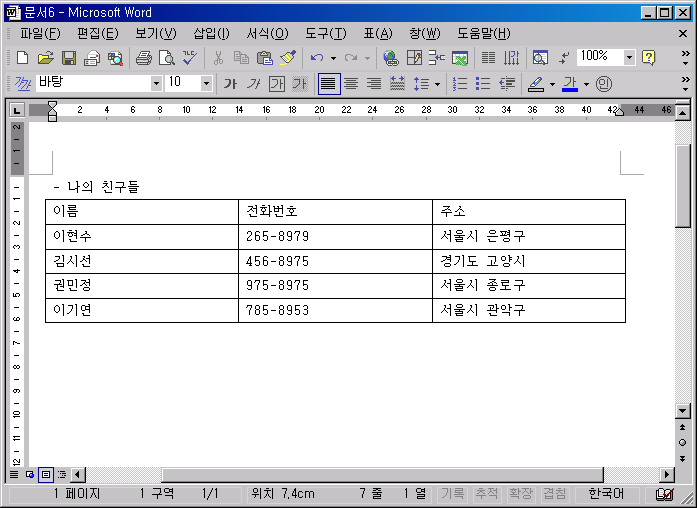Expand the font size dropdown
This screenshot has height=508, width=697.
(206, 84)
